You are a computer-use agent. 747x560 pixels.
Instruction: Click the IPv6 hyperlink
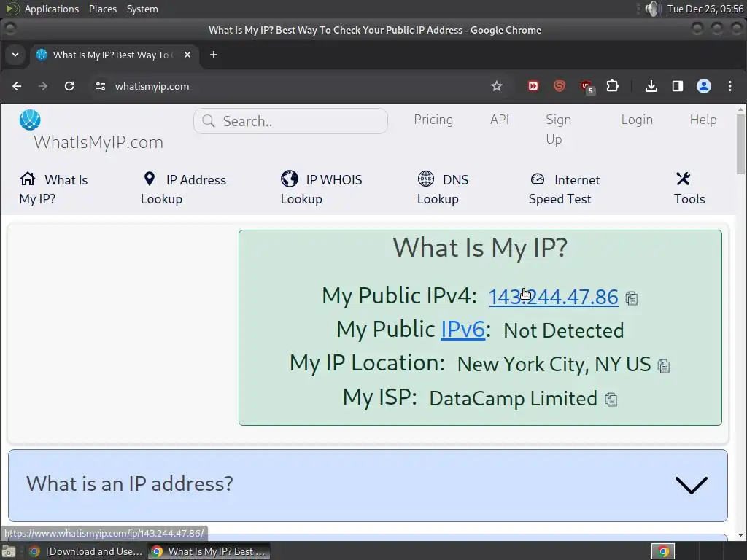click(462, 330)
